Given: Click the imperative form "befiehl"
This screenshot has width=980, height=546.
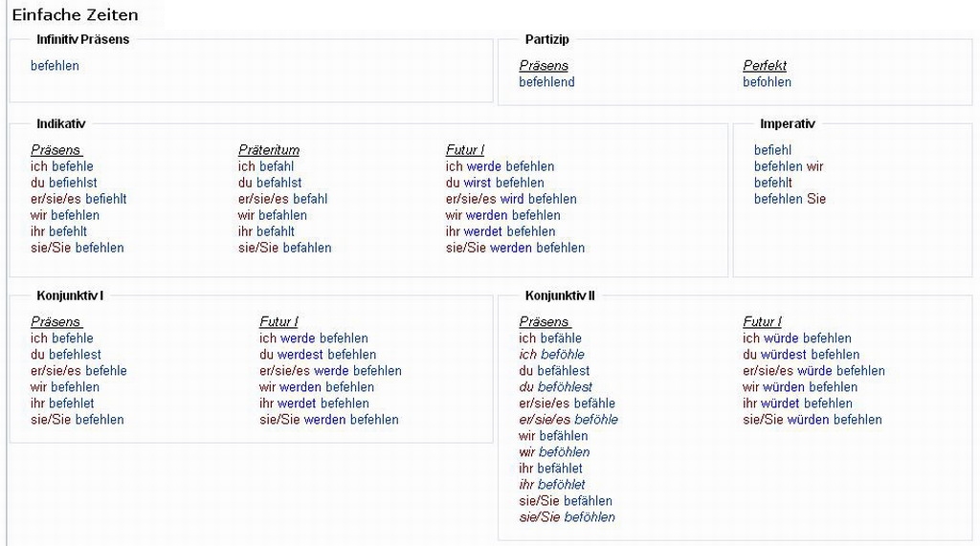Looking at the screenshot, I should [x=772, y=150].
